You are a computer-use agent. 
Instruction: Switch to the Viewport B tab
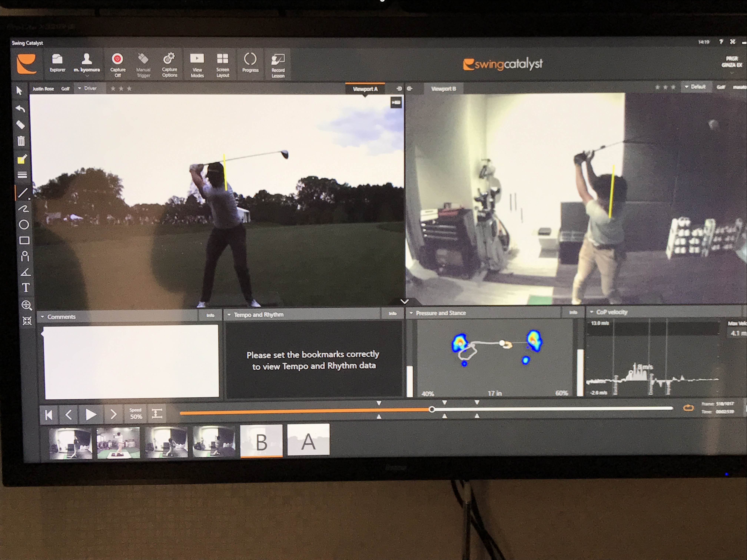(x=443, y=89)
